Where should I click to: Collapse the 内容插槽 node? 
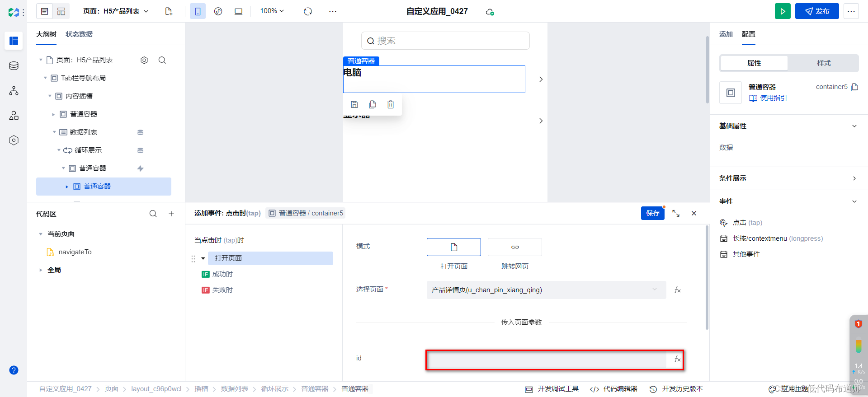50,96
